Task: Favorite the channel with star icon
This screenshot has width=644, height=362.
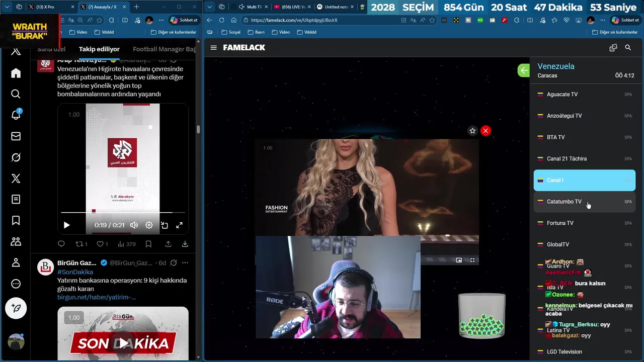Action: pos(472,131)
